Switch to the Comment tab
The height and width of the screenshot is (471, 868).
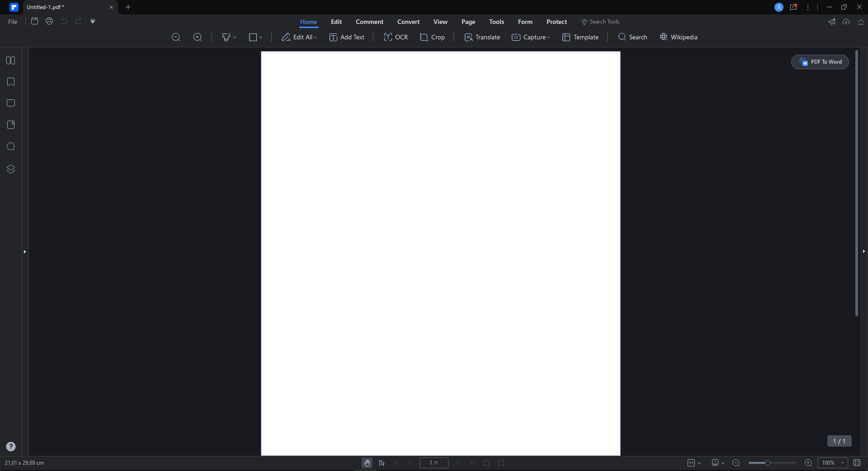(369, 22)
